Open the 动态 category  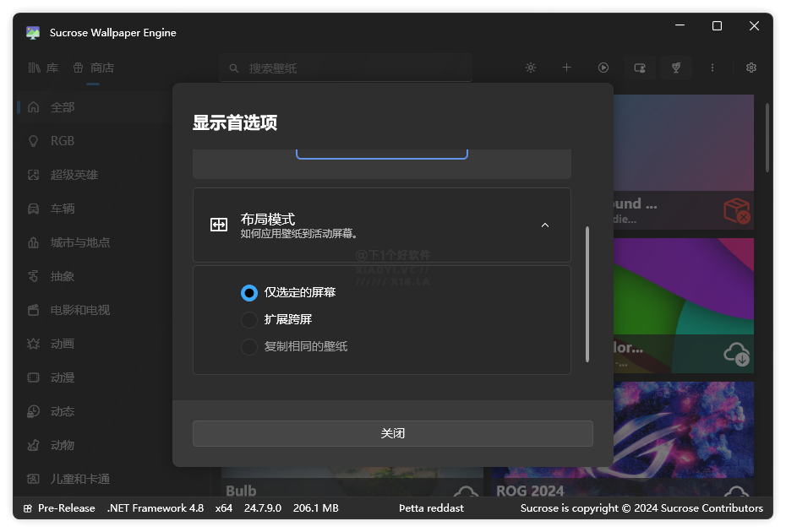[x=96, y=412]
